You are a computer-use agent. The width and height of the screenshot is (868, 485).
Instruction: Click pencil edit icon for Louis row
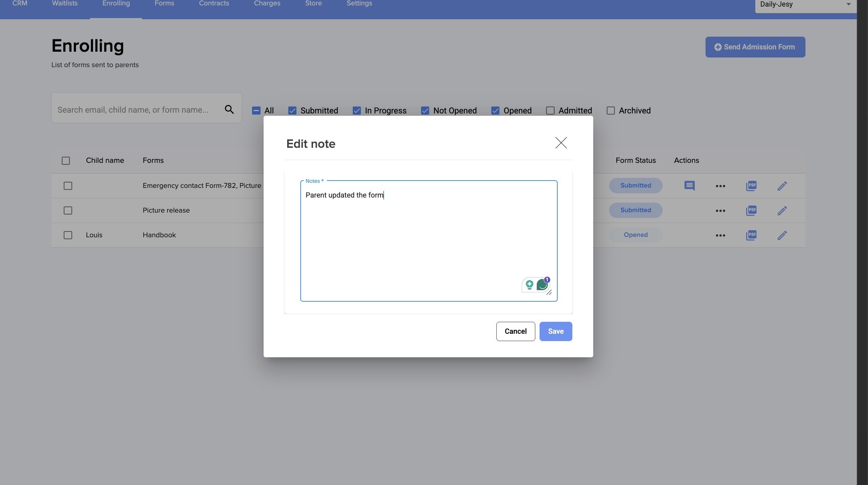[x=782, y=235]
